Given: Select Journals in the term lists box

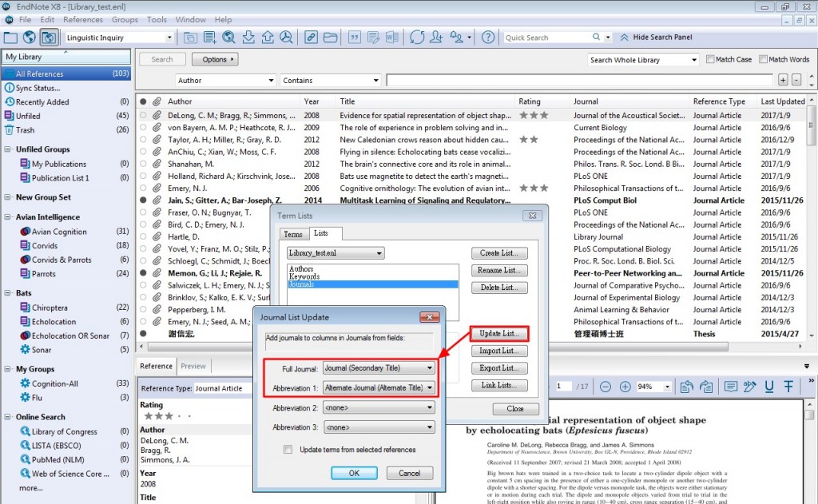Looking at the screenshot, I should 372,284.
